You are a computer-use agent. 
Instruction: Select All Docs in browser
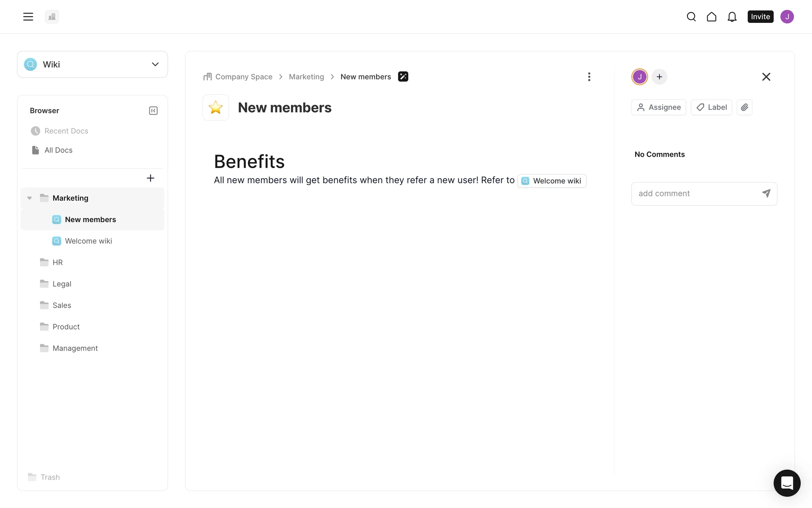(58, 150)
